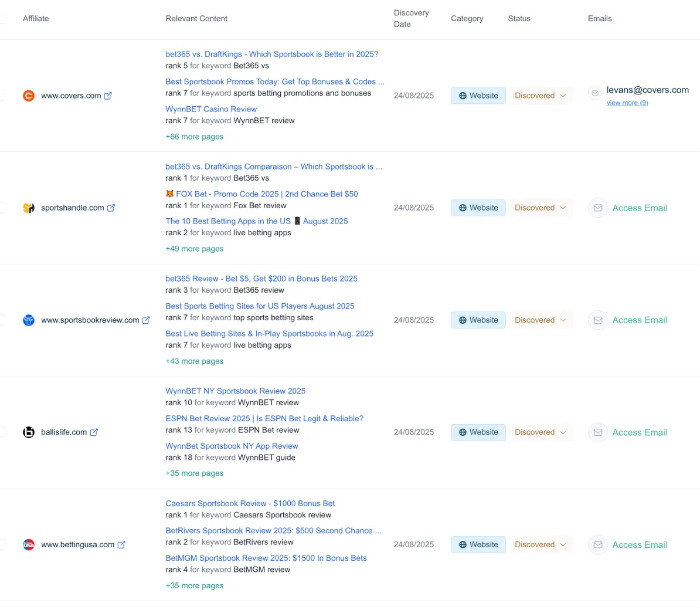Click 'view more (9)' emails link
The image size is (700, 610).
627,103
